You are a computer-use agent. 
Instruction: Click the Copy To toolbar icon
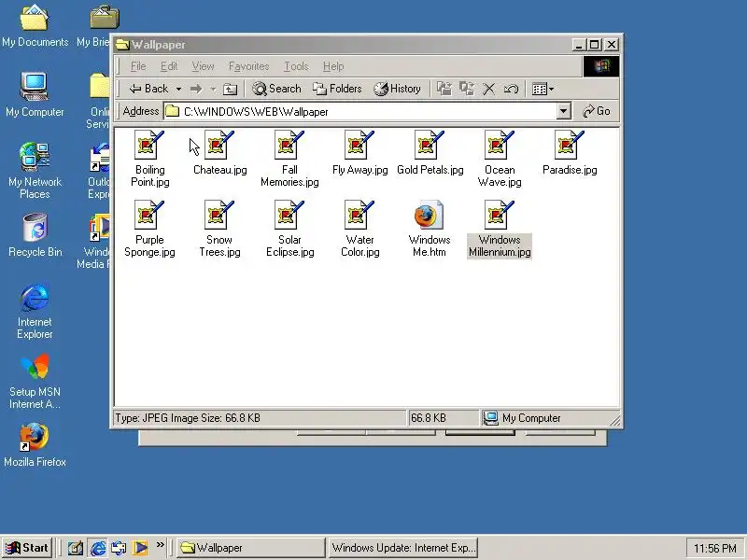tap(466, 89)
